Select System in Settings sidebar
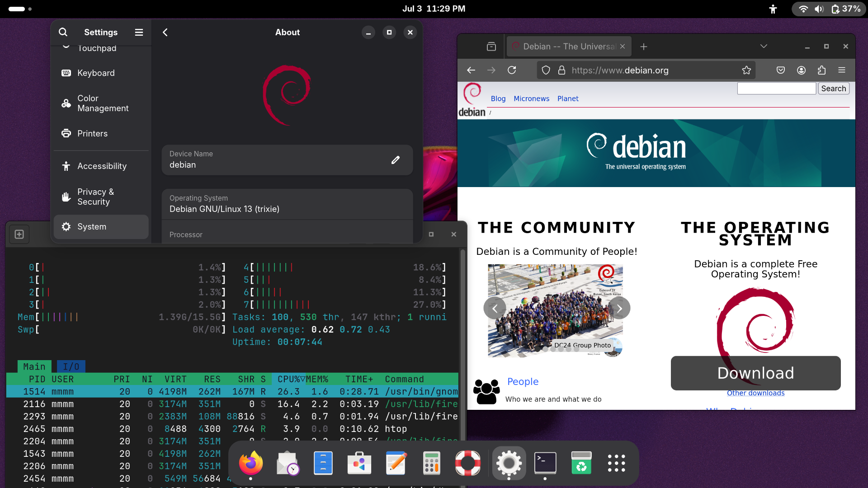 pos(101,226)
